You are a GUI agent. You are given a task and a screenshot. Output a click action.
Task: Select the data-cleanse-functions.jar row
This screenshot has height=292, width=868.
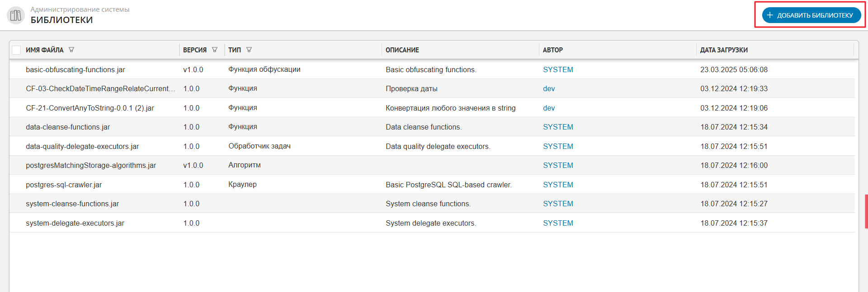pos(68,127)
